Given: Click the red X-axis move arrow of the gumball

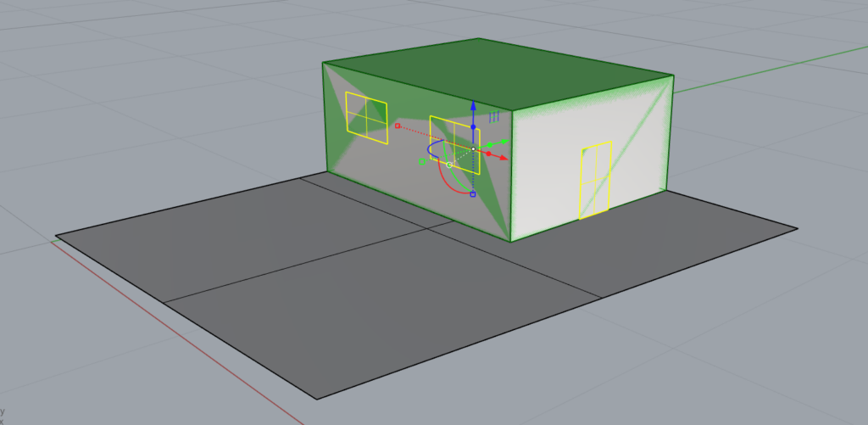Looking at the screenshot, I should click(x=503, y=158).
